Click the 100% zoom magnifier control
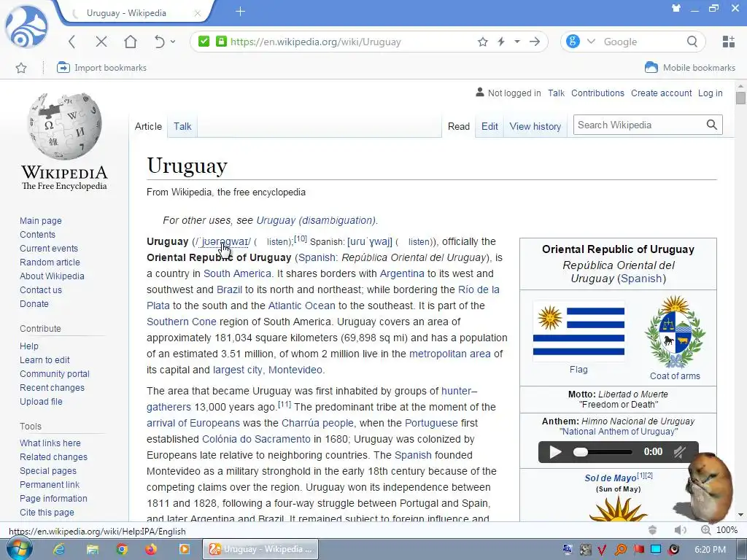The width and height of the screenshot is (747, 560). pyautogui.click(x=706, y=530)
